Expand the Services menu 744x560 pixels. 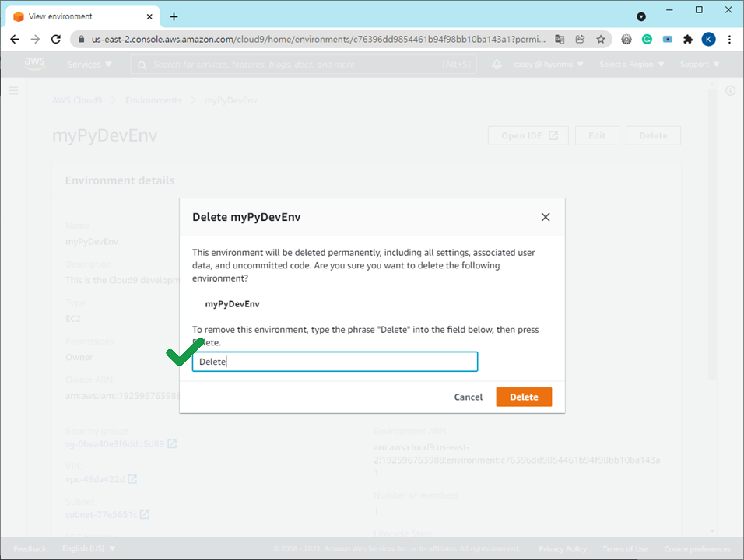(89, 64)
